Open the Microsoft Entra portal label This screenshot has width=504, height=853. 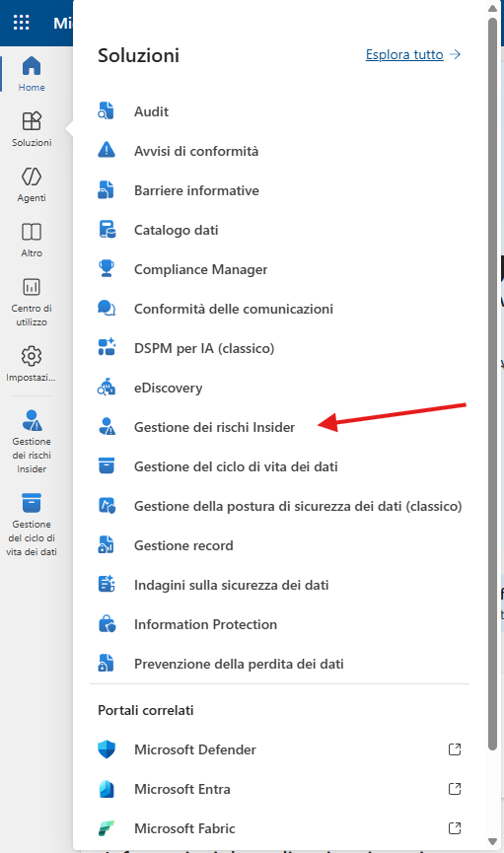click(182, 789)
